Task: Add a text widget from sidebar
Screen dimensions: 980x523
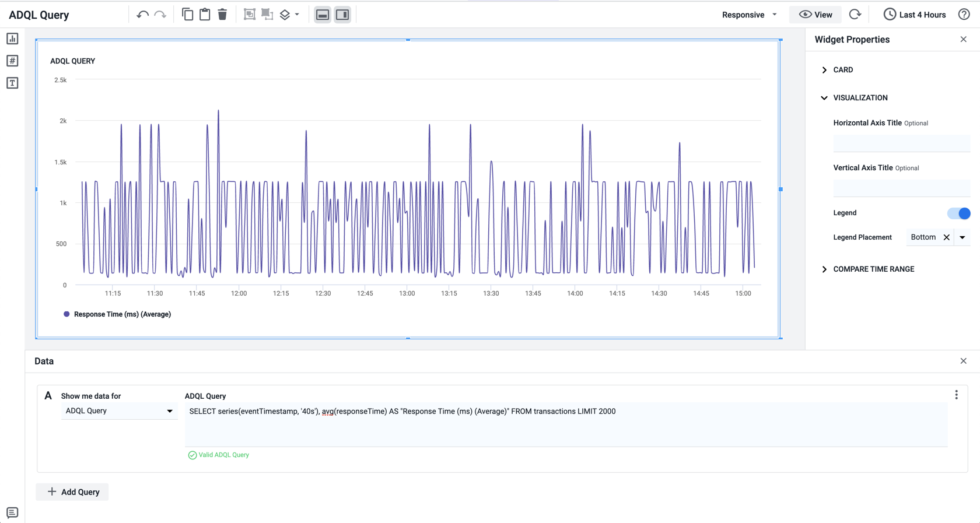Action: [x=12, y=83]
